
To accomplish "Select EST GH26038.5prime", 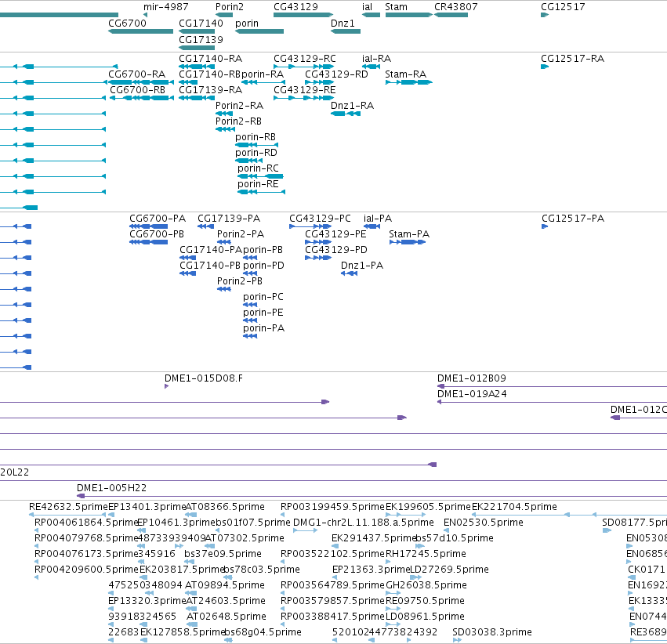I will pyautogui.click(x=393, y=593).
